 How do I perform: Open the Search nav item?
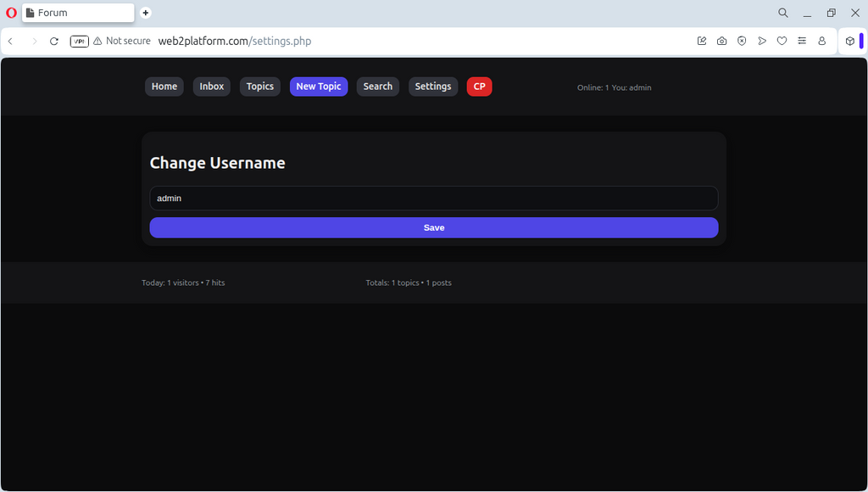pyautogui.click(x=378, y=87)
